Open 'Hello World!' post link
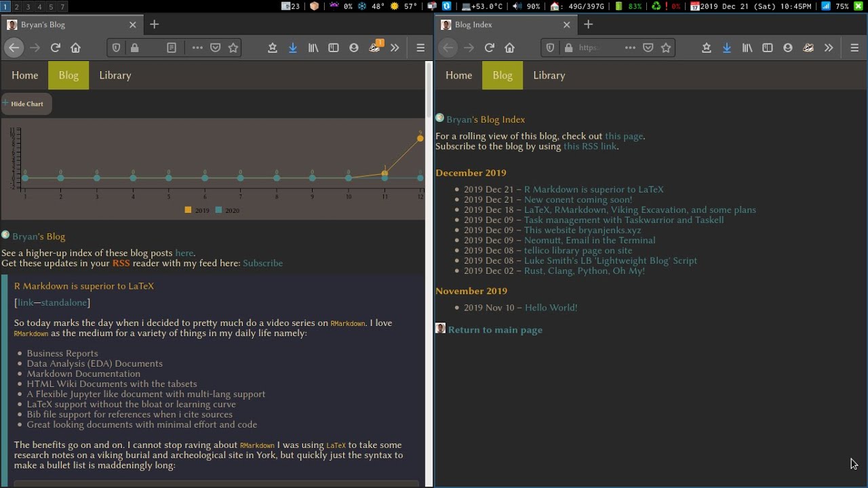 coord(551,308)
